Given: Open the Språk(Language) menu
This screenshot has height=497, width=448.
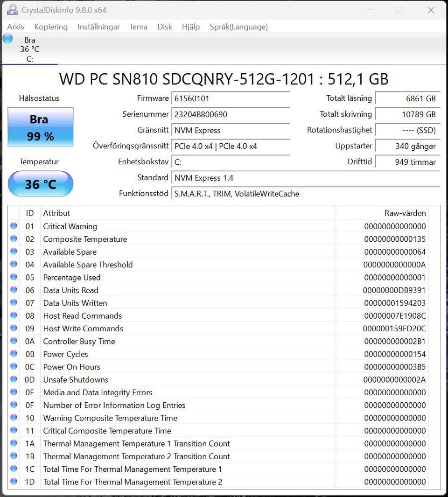Looking at the screenshot, I should click(x=238, y=27).
